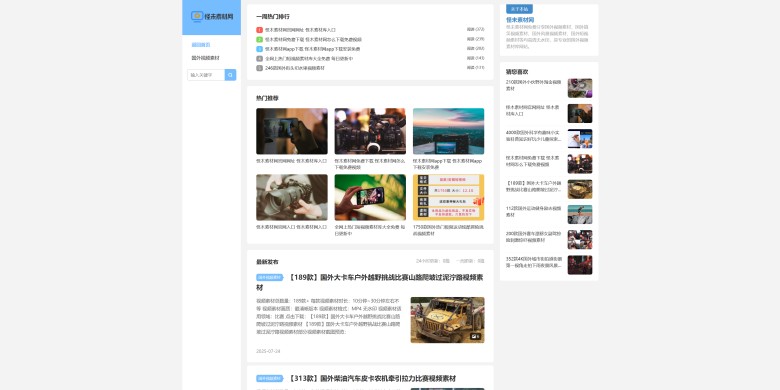Click the blue category tag beside 【189款】 title

coord(270,278)
